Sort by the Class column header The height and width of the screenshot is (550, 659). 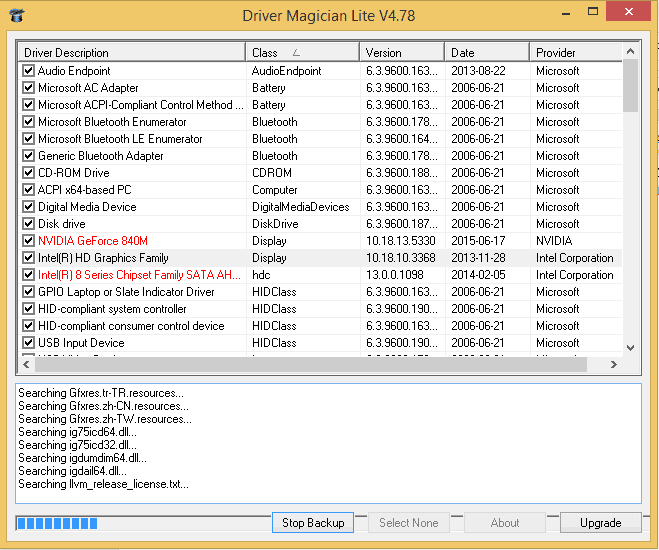(x=303, y=53)
